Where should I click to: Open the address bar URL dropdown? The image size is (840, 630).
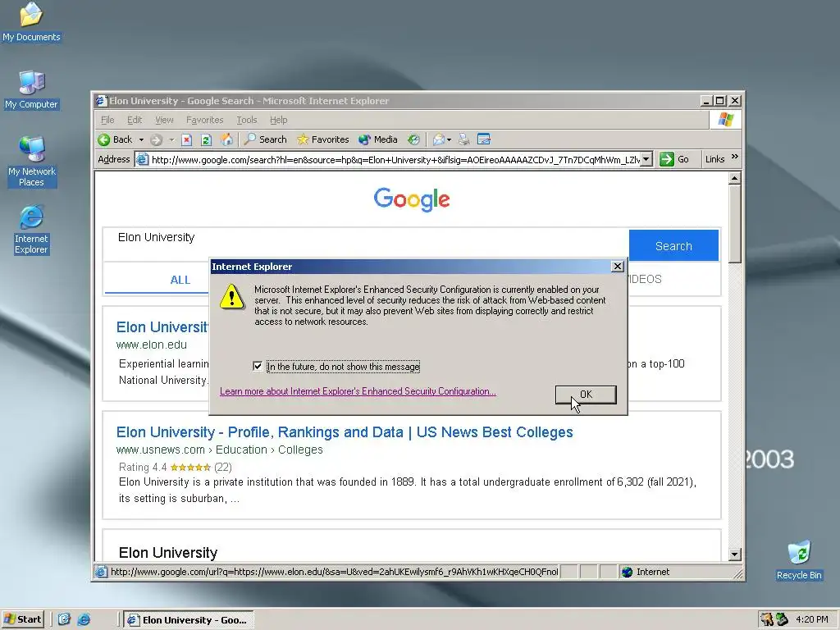646,159
